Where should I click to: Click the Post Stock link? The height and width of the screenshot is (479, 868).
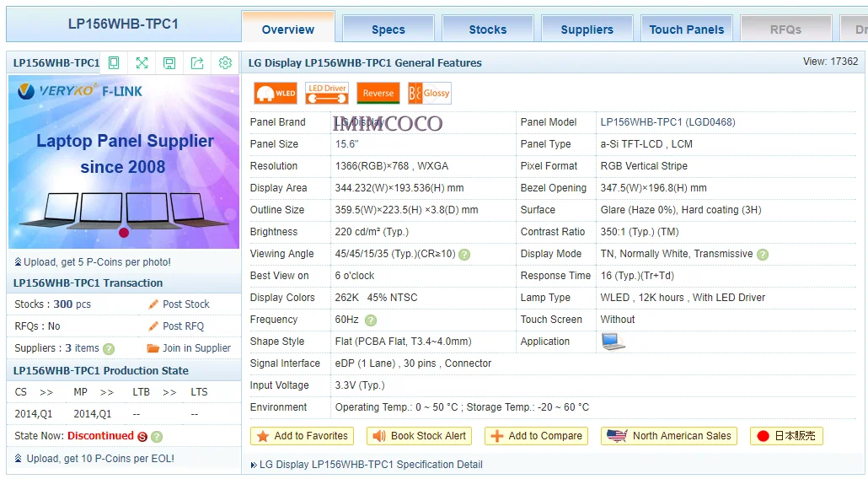pos(186,304)
